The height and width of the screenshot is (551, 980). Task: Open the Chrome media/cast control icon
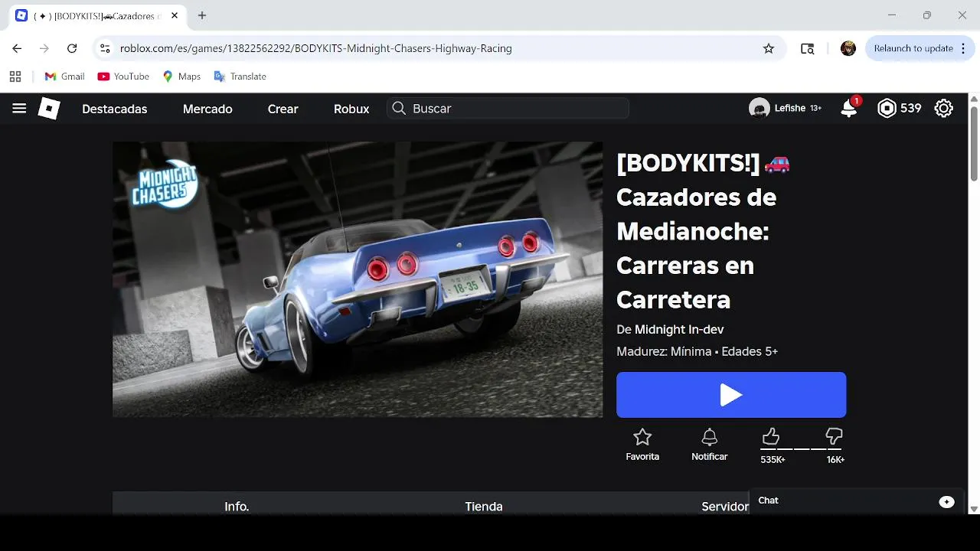(808, 48)
